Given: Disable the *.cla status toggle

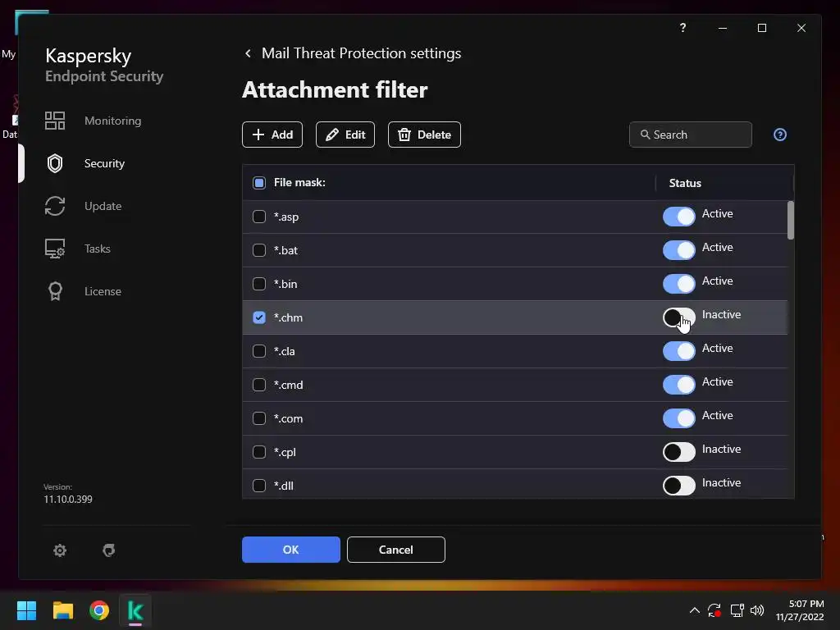Looking at the screenshot, I should [x=678, y=351].
